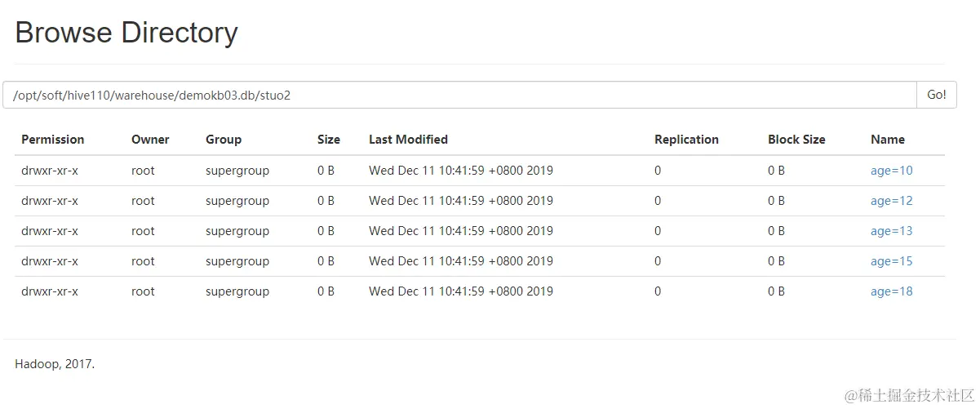The image size is (980, 409).
Task: Click drwxr-xr-x permission in age=10 row
Action: tap(50, 171)
